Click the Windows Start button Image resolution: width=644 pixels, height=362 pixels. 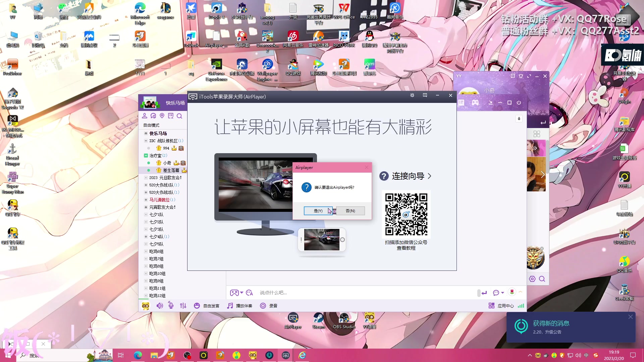coord(7,355)
